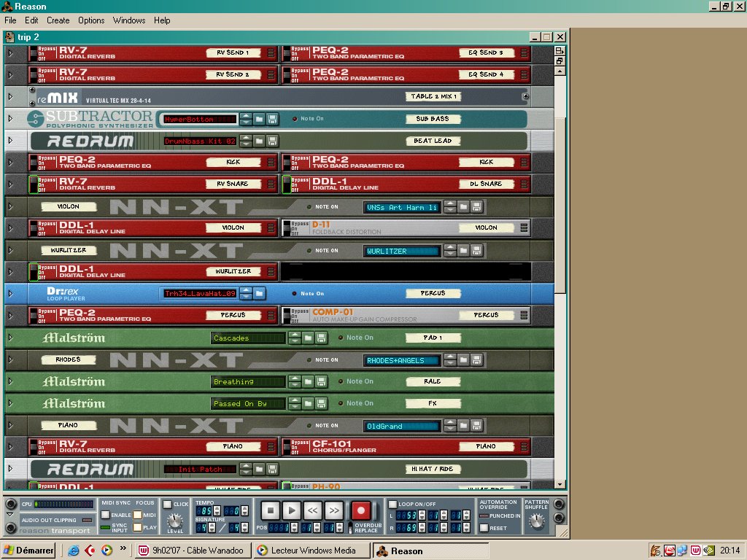Browse patches on NN-XT RHODES+ANGELS

point(463,360)
